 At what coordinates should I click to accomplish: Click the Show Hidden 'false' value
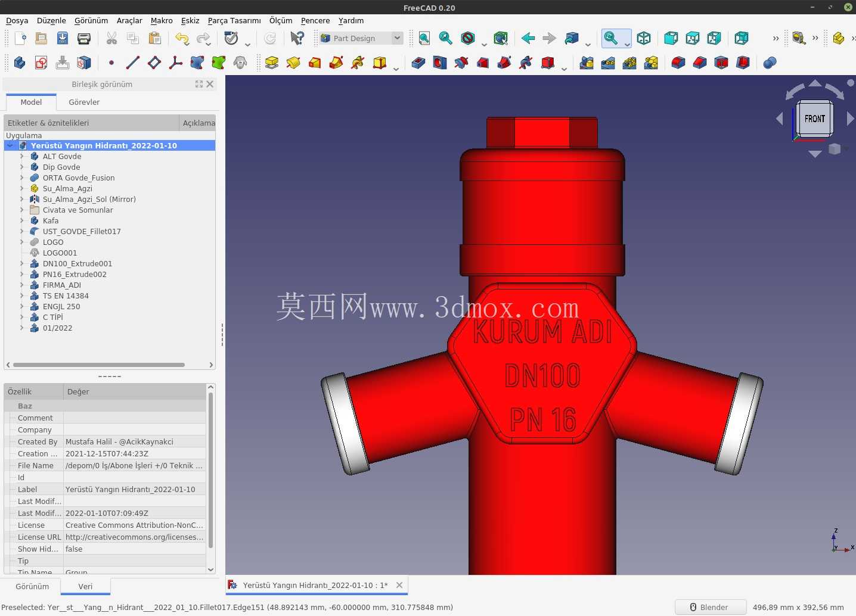point(135,549)
